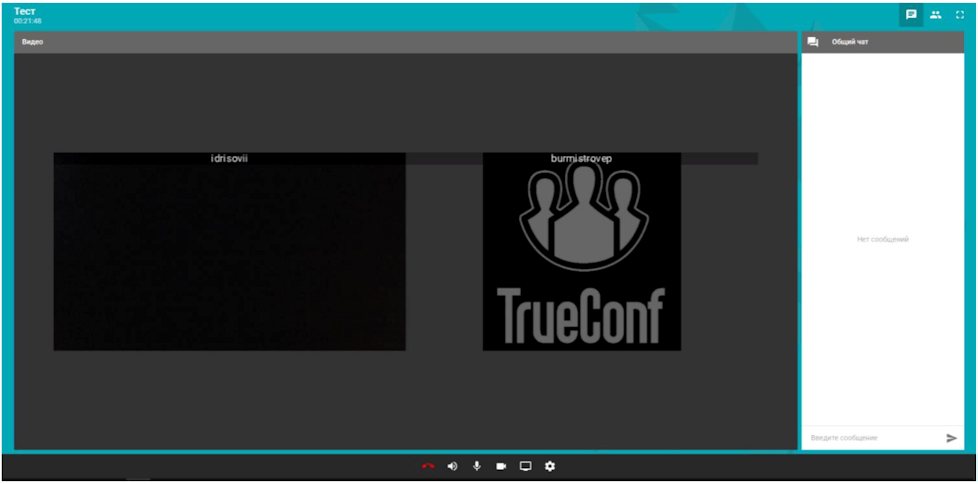Show participants list icon
Screen dimensions: 978x484
(x=936, y=15)
